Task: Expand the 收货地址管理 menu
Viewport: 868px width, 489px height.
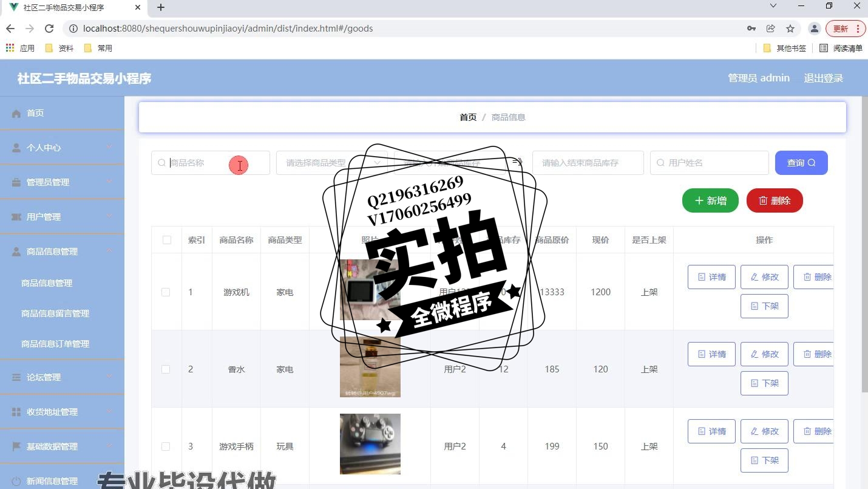Action: tap(62, 412)
